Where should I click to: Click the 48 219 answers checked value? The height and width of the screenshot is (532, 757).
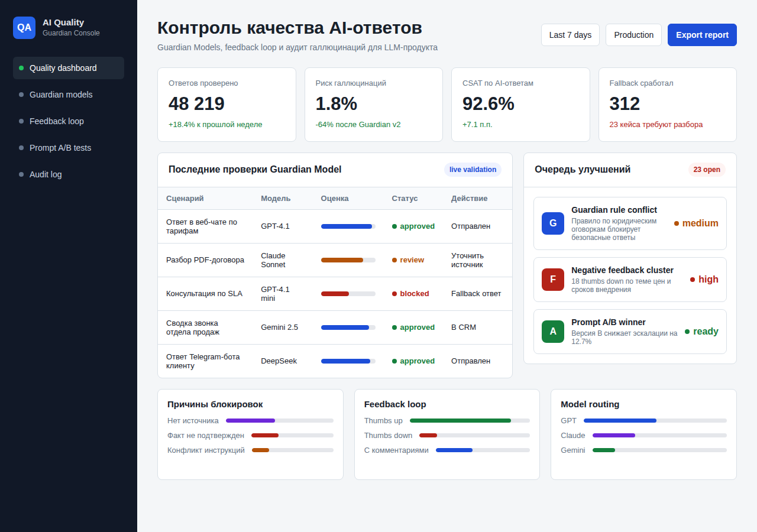[196, 103]
